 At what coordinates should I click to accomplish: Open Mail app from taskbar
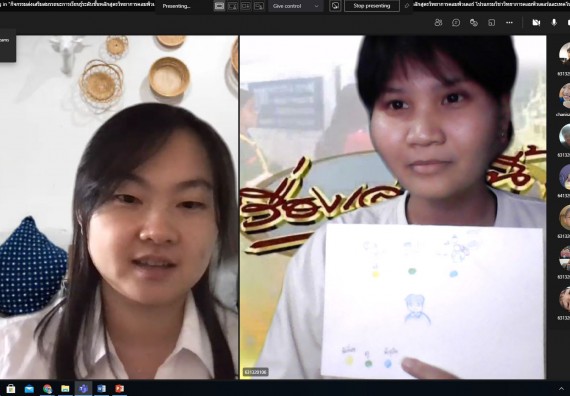click(x=29, y=389)
